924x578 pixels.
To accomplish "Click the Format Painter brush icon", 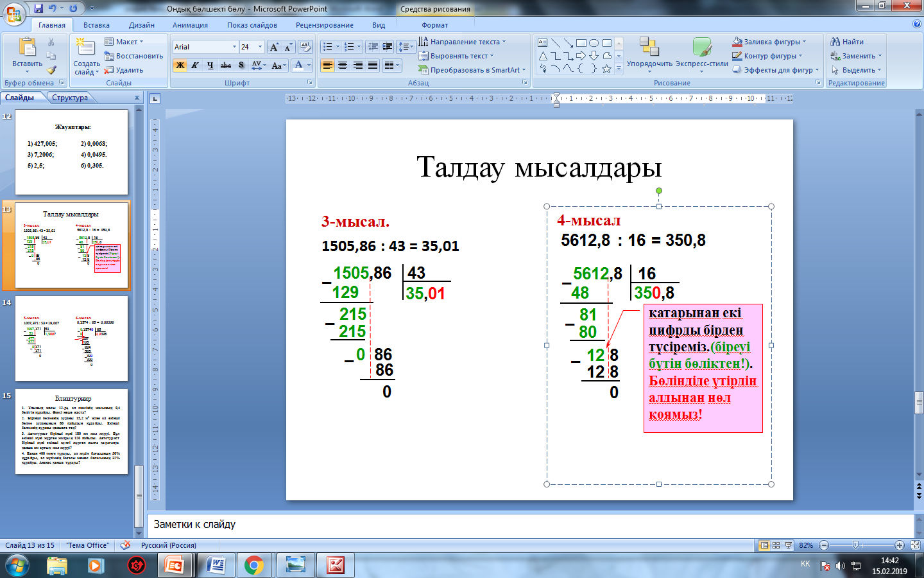I will pos(51,69).
